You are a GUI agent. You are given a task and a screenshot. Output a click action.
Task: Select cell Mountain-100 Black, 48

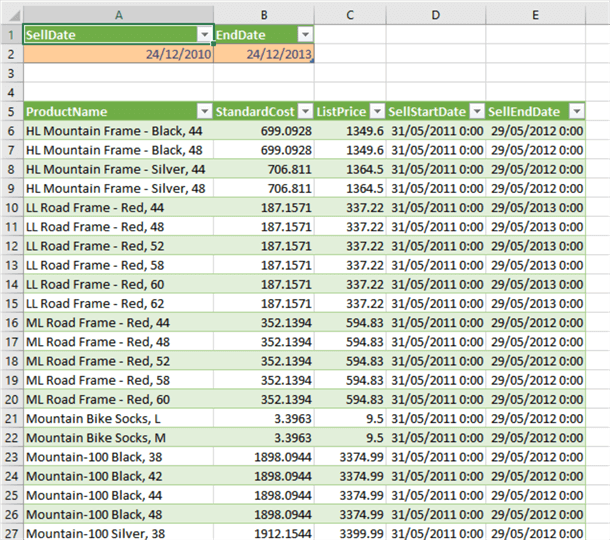pyautogui.click(x=119, y=515)
